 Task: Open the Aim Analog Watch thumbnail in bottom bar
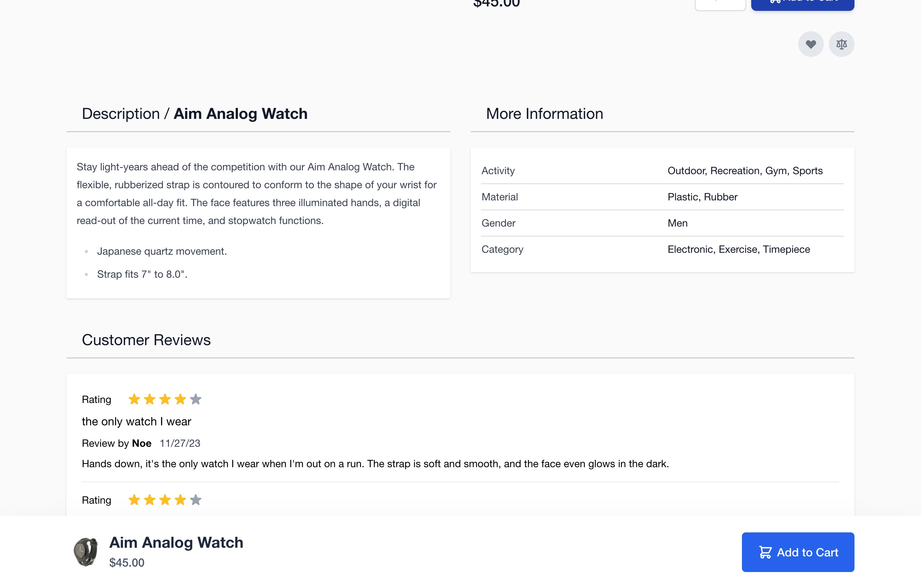coord(86,552)
